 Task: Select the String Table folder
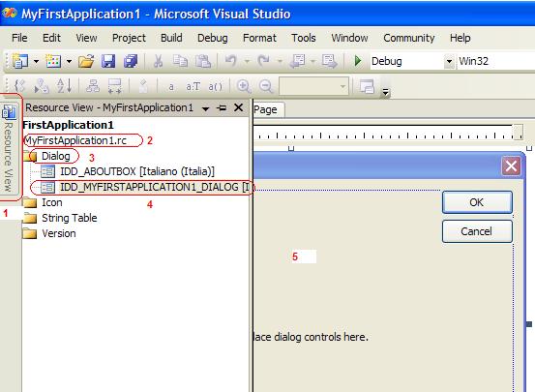pos(70,218)
